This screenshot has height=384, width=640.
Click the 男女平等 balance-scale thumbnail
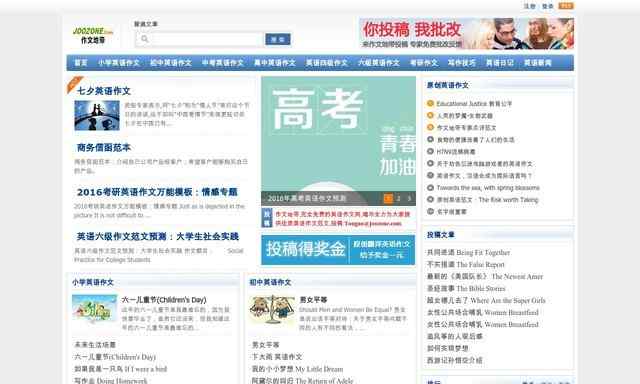point(272,309)
